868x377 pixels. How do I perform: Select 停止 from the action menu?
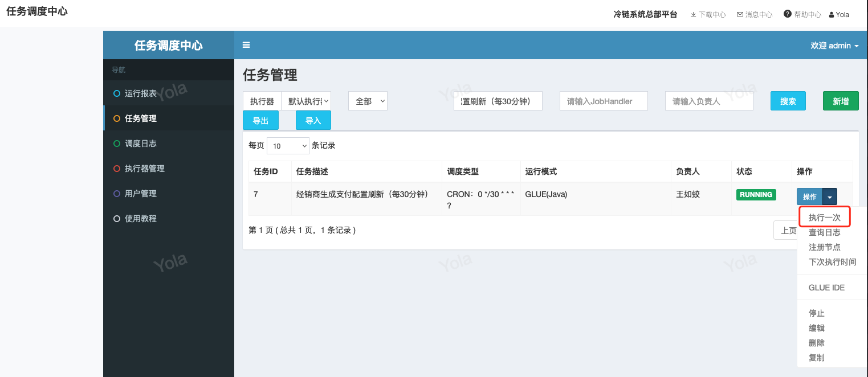(817, 313)
